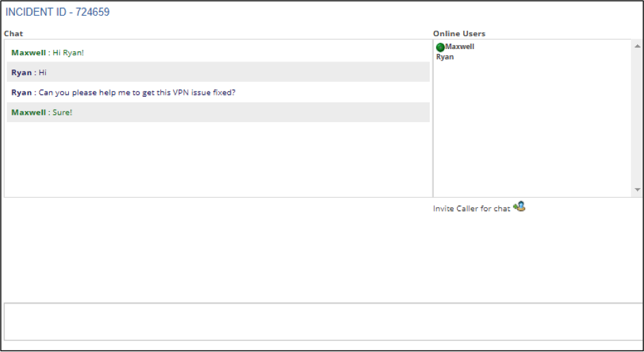Select Maxwell in Online Users list
The height and width of the screenshot is (352, 644).
[460, 47]
